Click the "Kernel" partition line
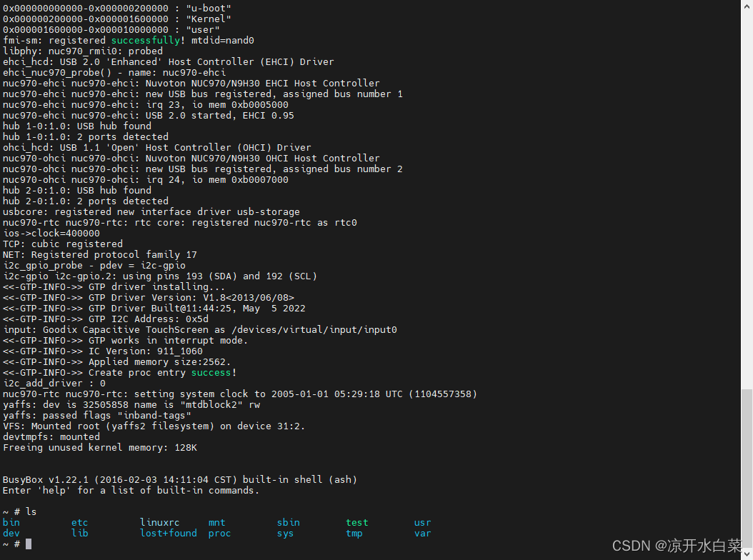 click(116, 19)
